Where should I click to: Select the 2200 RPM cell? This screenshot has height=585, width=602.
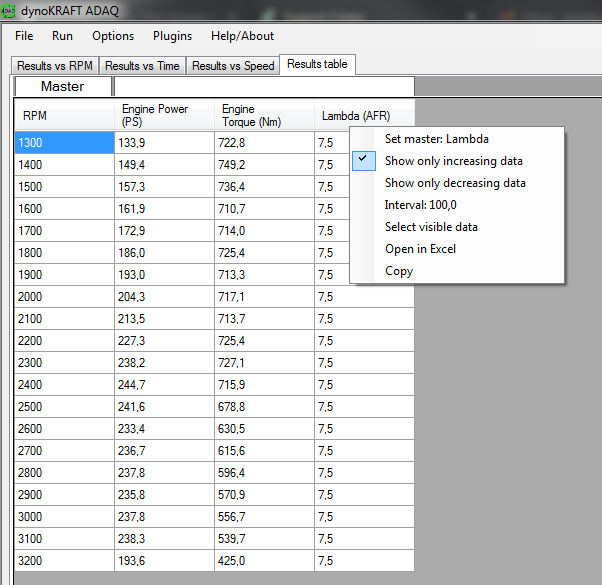coord(64,341)
